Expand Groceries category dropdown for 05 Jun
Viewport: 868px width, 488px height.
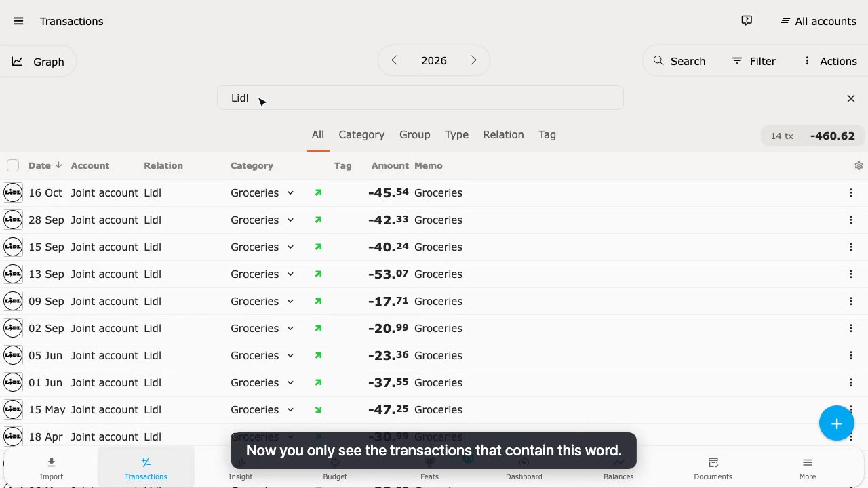(x=290, y=355)
